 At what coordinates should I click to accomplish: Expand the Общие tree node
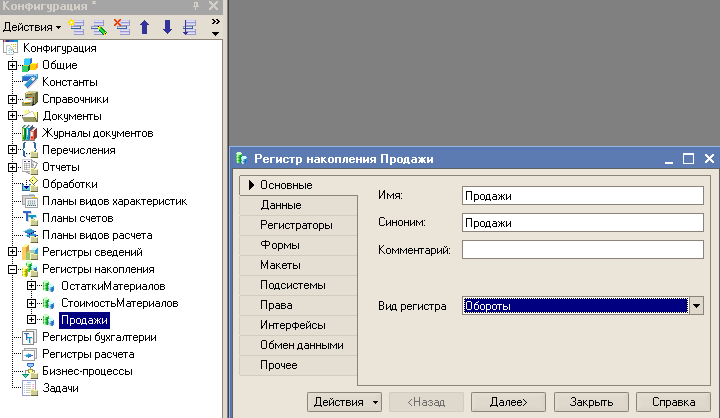click(x=12, y=65)
